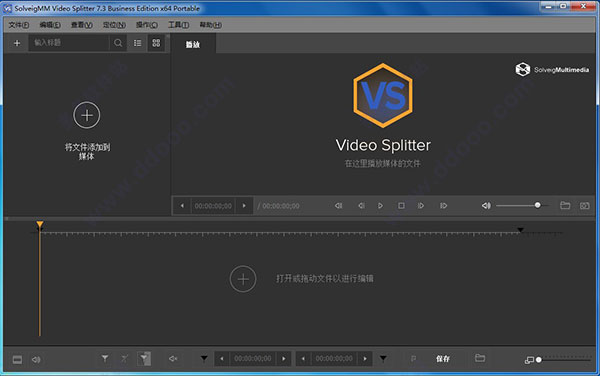Click the remove marker icon
This screenshot has height=376, width=600.
124,358
